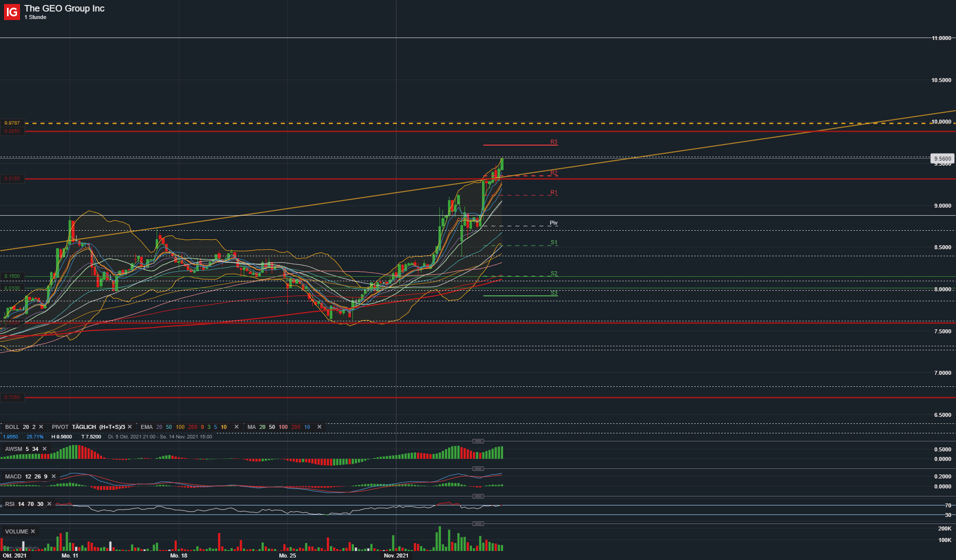
Task: Click the 9.5600 price label on the axis
Action: click(943, 159)
